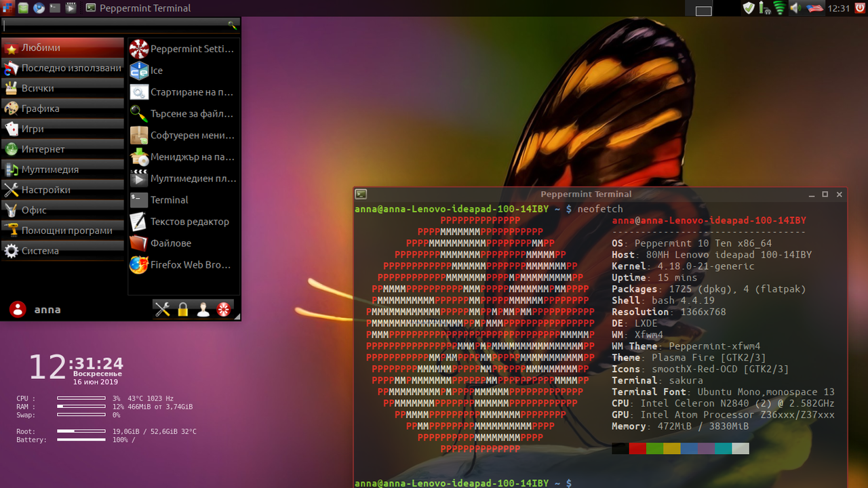The width and height of the screenshot is (868, 488).
Task: Open the Peppermint menu button in panel
Action: (7, 8)
